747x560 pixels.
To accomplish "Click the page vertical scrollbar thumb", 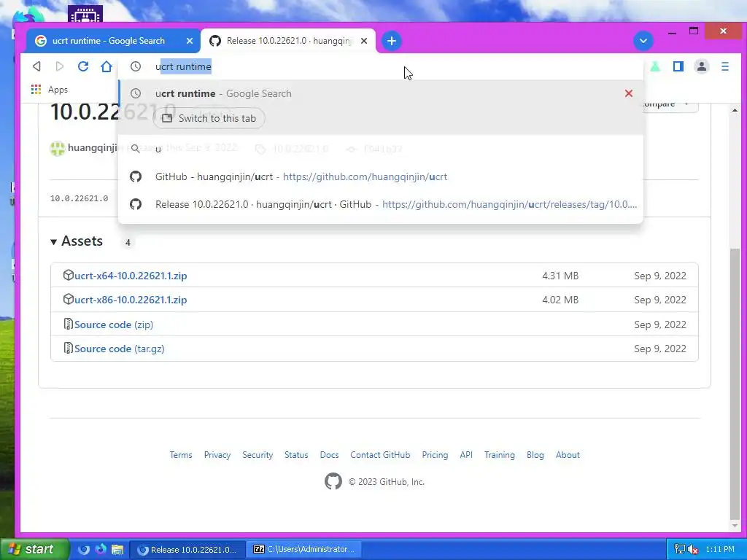I will click(735, 384).
